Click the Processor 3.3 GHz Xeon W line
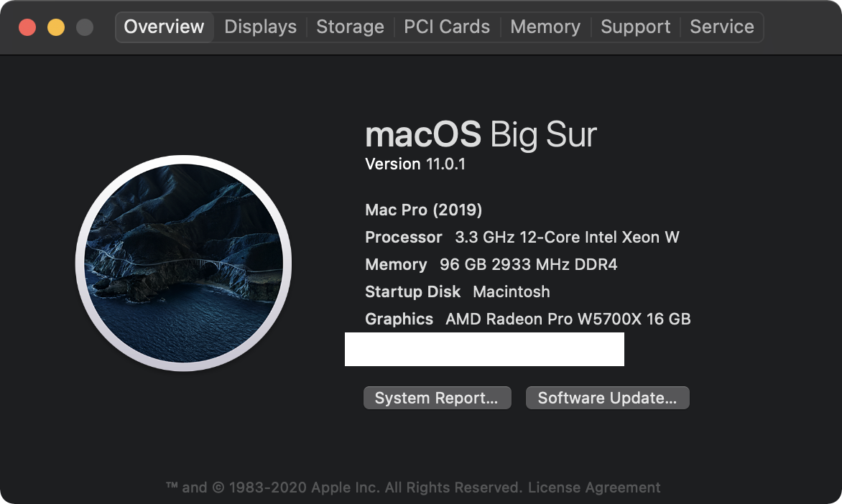 [x=522, y=238]
